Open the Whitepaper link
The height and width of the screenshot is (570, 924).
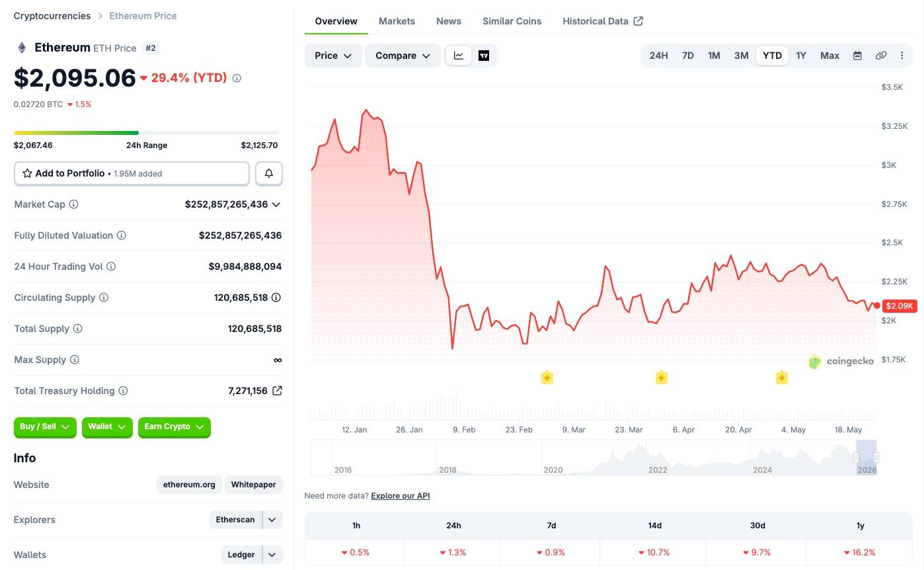pyautogui.click(x=254, y=485)
